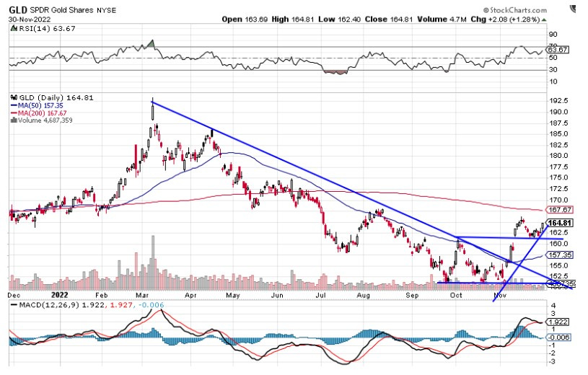Click the 155.0 price axis label
Viewport: 588px width, 375px height.
coord(558,265)
